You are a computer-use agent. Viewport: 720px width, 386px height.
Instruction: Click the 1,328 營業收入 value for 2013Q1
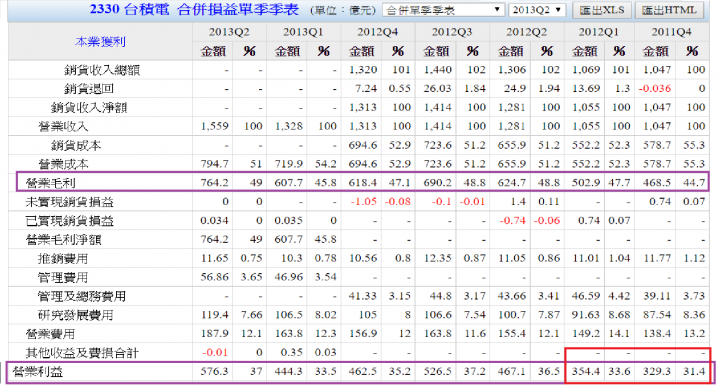[289, 126]
